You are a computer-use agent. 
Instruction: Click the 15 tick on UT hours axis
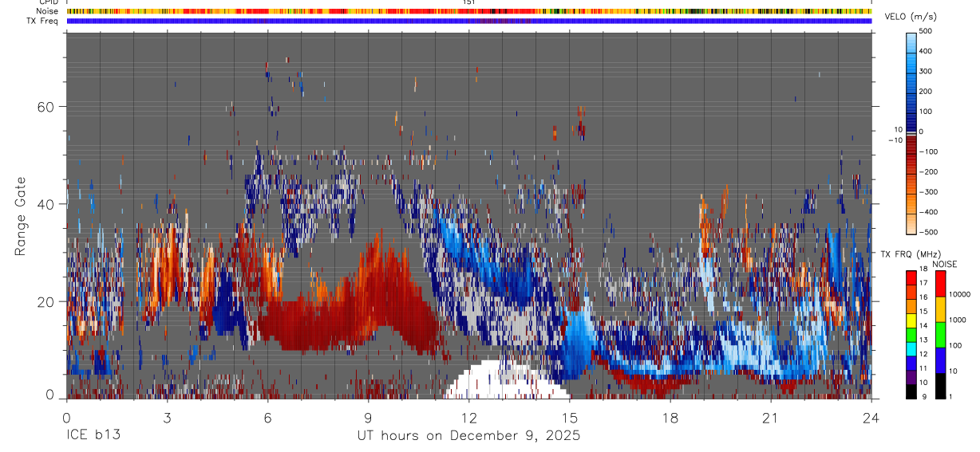click(569, 418)
